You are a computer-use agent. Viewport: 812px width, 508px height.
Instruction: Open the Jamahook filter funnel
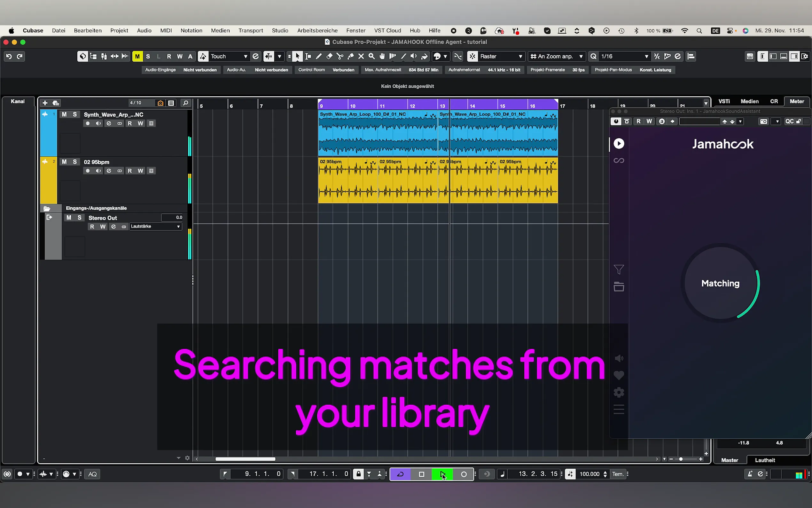[619, 269]
